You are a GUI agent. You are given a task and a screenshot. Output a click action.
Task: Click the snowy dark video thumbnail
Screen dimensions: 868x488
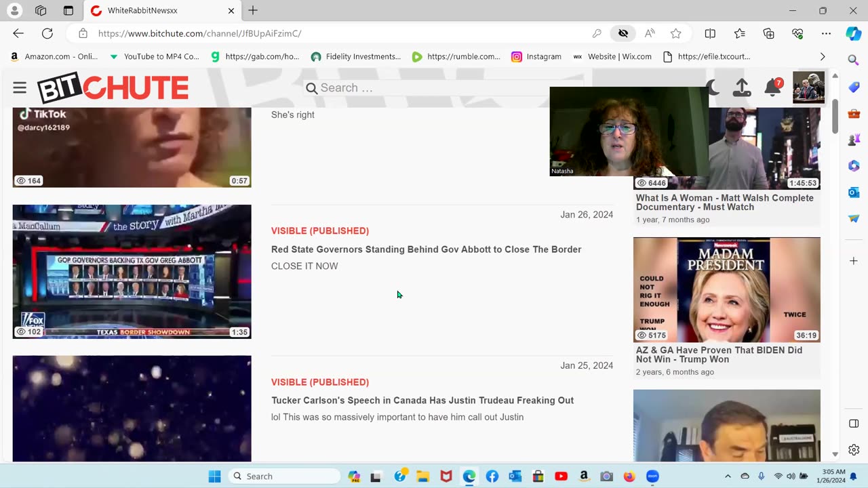click(x=132, y=409)
